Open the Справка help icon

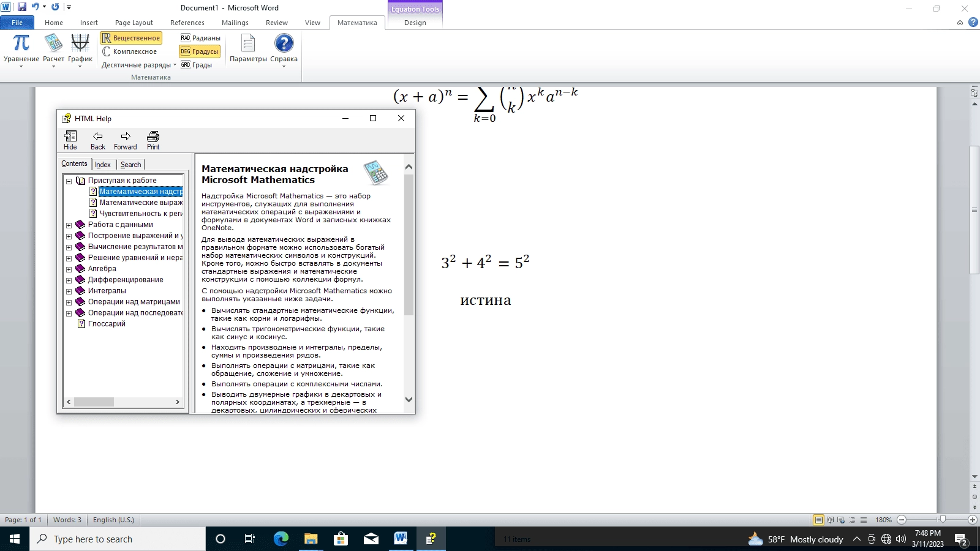pyautogui.click(x=284, y=50)
